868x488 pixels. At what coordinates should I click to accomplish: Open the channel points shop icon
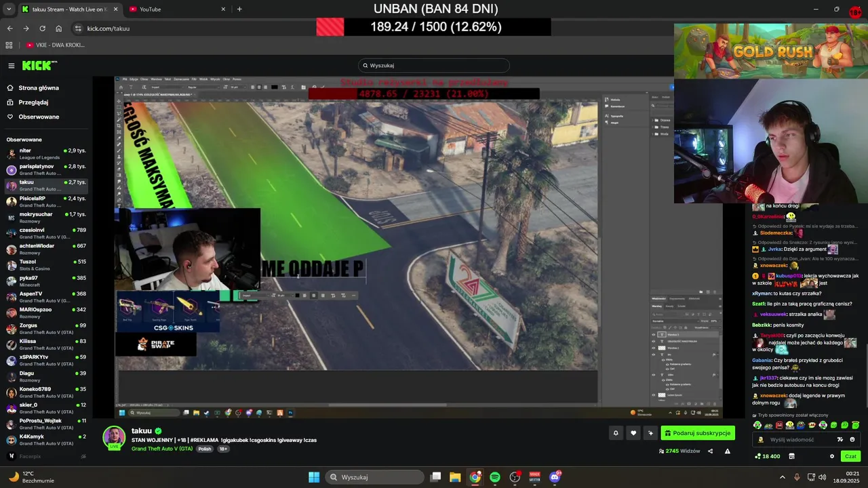pos(791,456)
